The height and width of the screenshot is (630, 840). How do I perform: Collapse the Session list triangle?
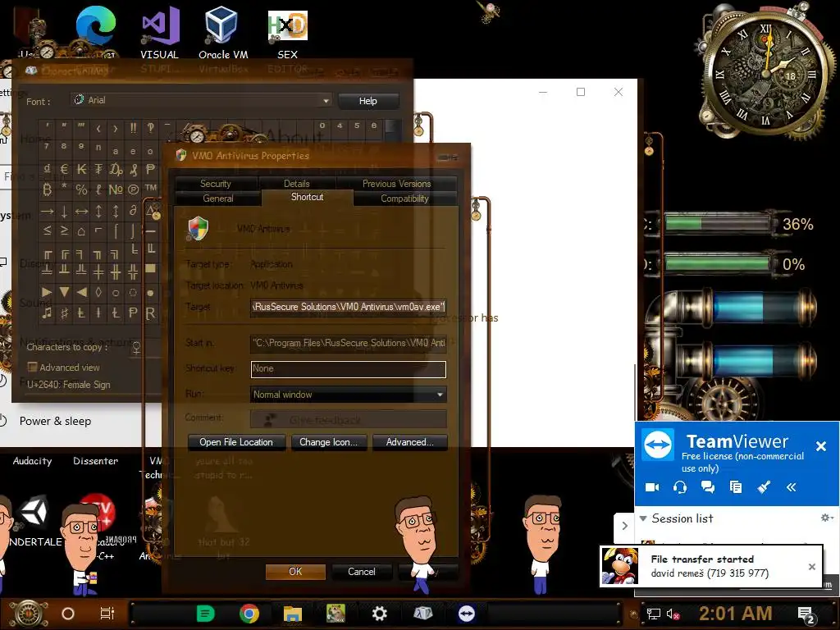click(x=643, y=518)
